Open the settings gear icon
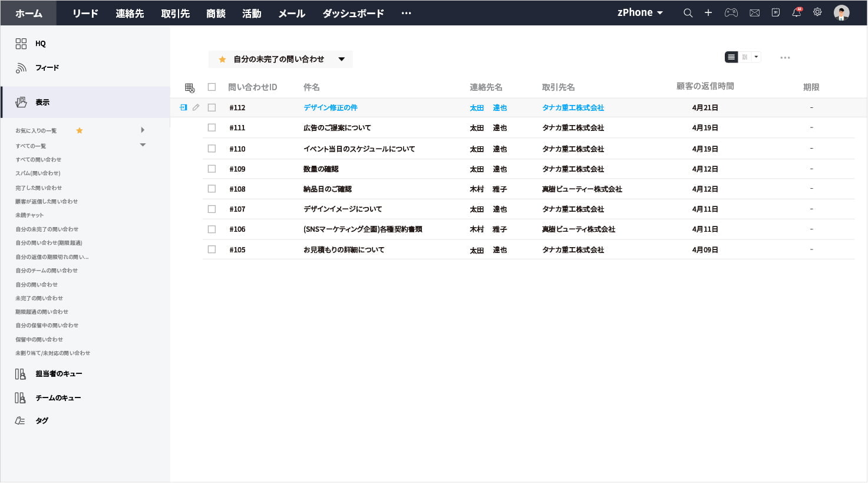Screen dimensions: 868x483 (x=817, y=12)
